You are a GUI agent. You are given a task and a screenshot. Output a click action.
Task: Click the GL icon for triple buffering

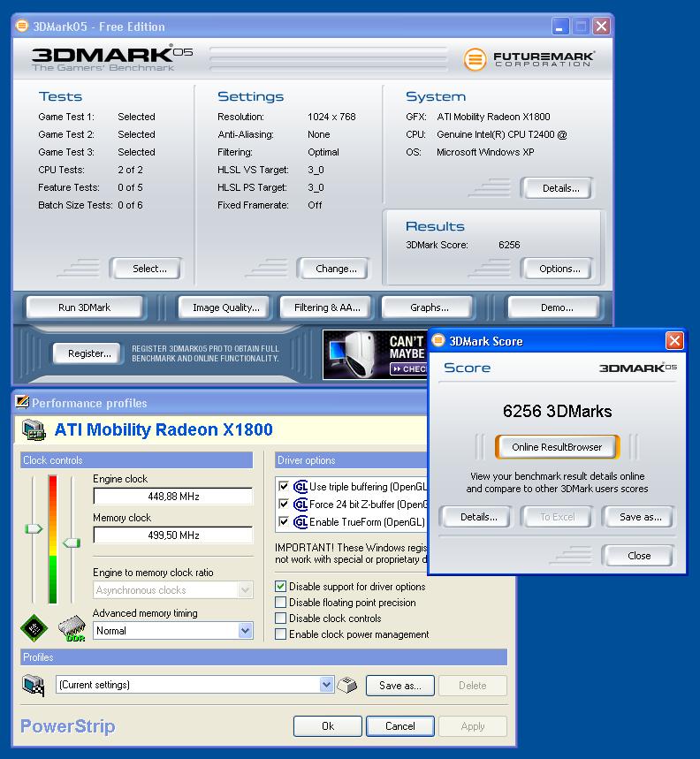coord(301,487)
